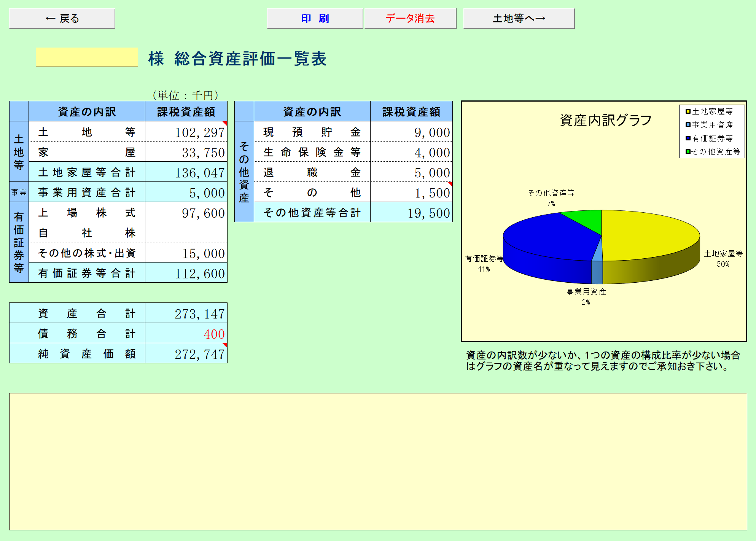Screen dimensions: 756x541
Task: Click right table 資産の内訳 header
Action: pos(312,111)
